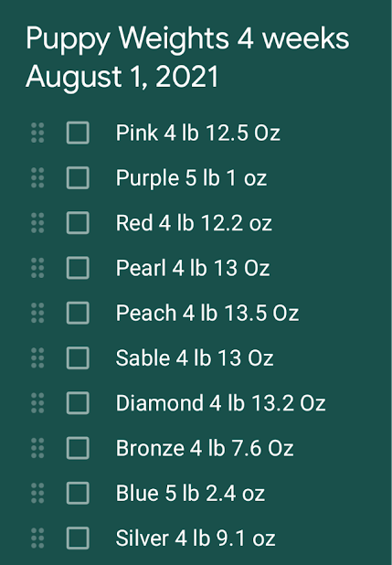Image resolution: width=392 pixels, height=565 pixels.
Task: Click the drag handle beside Sable
Action: pyautogui.click(x=37, y=358)
